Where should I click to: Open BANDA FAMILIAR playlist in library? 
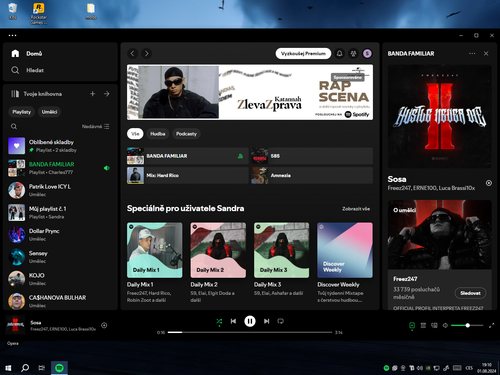pos(60,168)
